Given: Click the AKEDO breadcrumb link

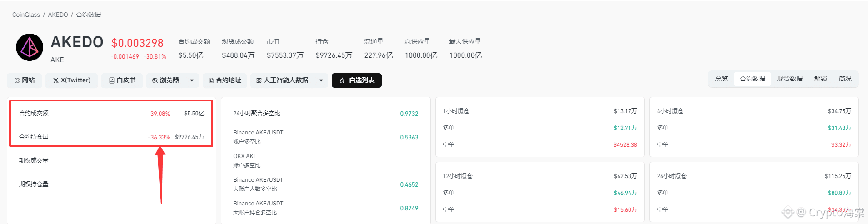Looking at the screenshot, I should (58, 15).
